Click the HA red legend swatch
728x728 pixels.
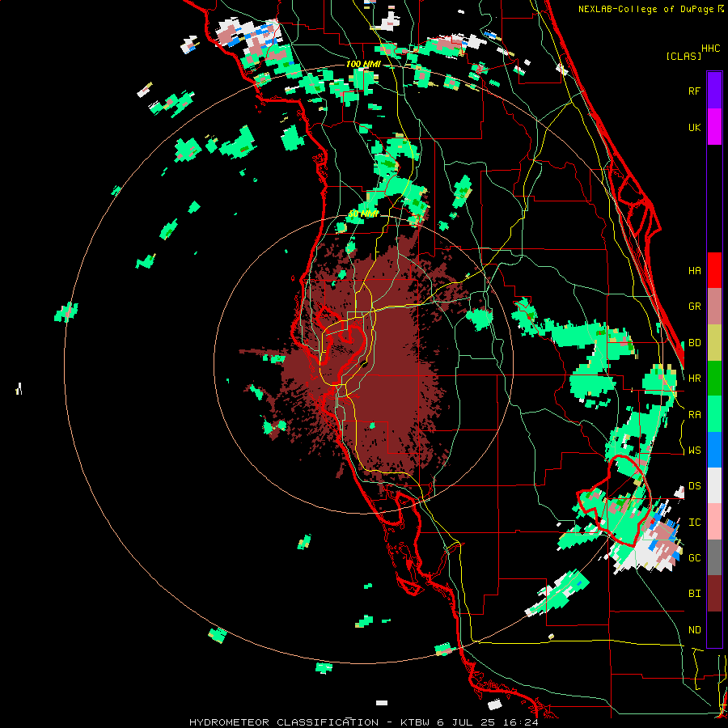(x=714, y=270)
